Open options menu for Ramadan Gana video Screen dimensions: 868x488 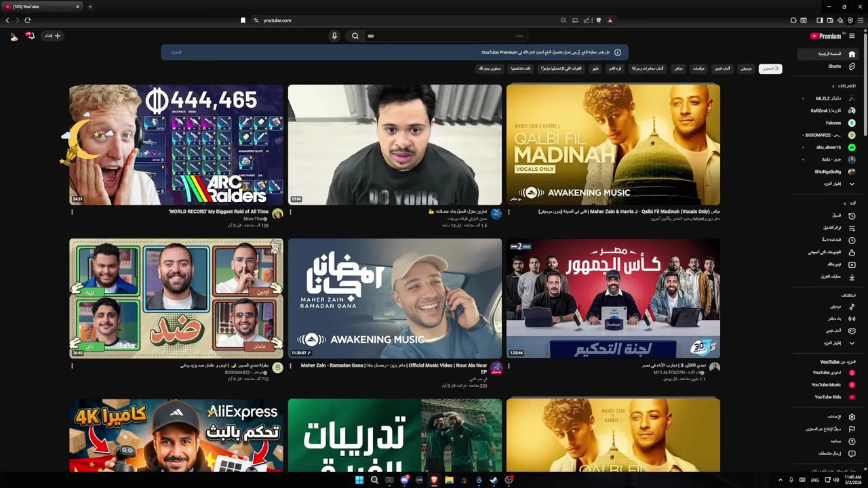pyautogui.click(x=290, y=366)
